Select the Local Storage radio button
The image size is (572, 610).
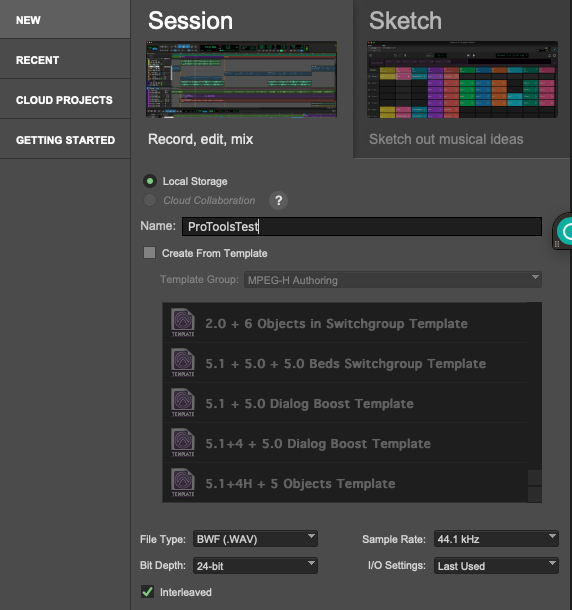[150, 181]
